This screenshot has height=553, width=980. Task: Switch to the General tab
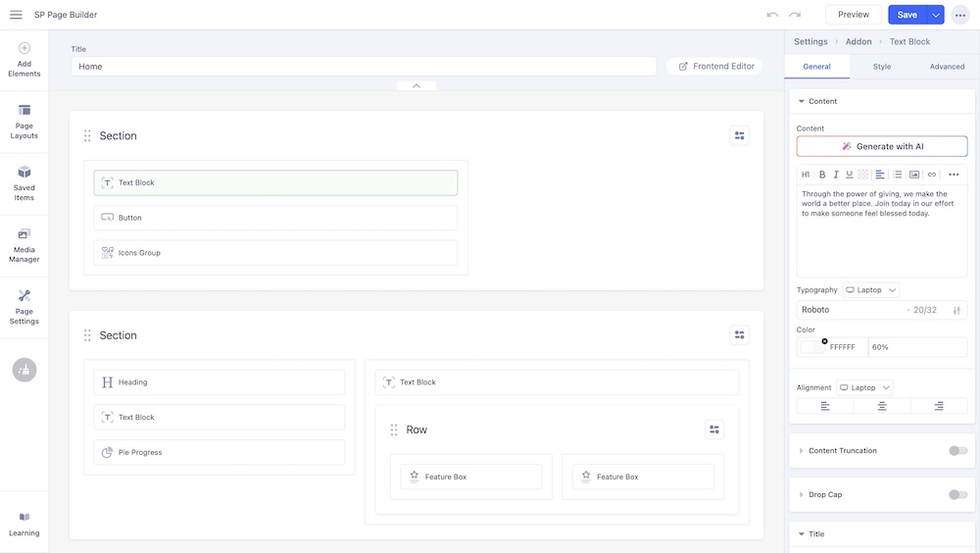click(817, 67)
